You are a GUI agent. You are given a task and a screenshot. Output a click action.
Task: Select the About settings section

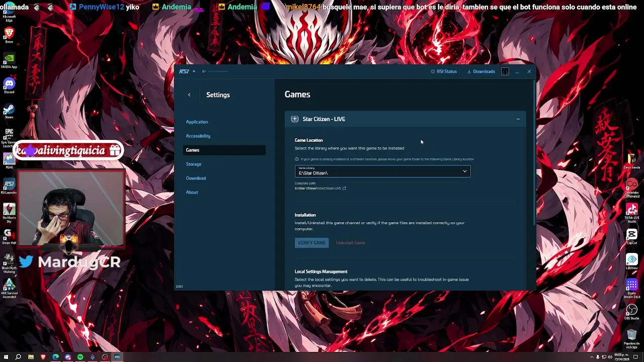click(192, 192)
